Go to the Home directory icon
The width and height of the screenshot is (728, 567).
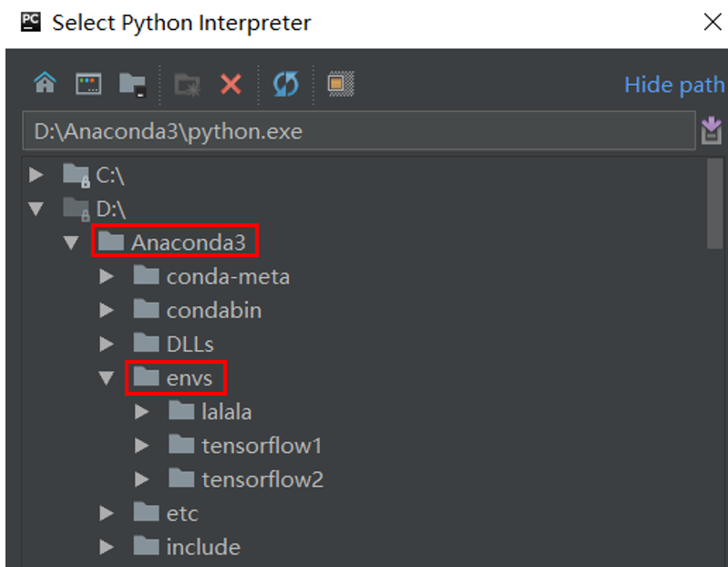pyautogui.click(x=45, y=84)
